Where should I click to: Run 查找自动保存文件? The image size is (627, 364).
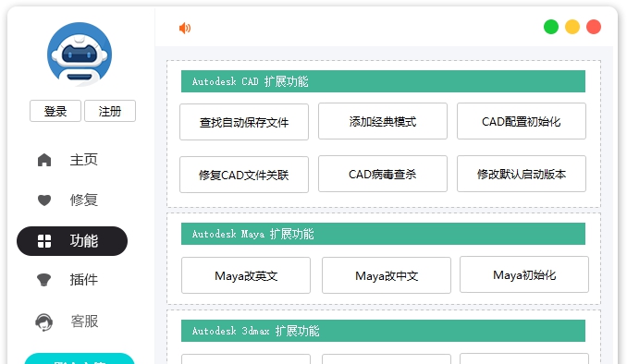[244, 122]
